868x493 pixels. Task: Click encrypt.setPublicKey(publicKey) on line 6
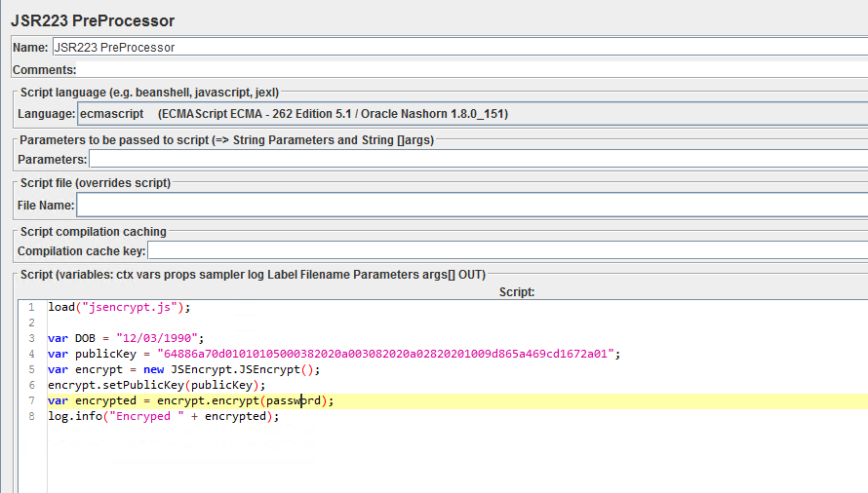[156, 385]
